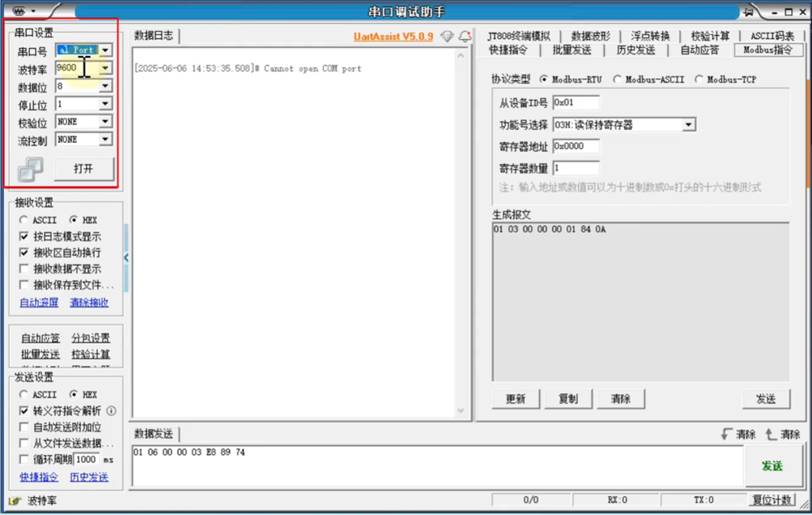
Task: Click the notification bell icon
Action: 464,37
